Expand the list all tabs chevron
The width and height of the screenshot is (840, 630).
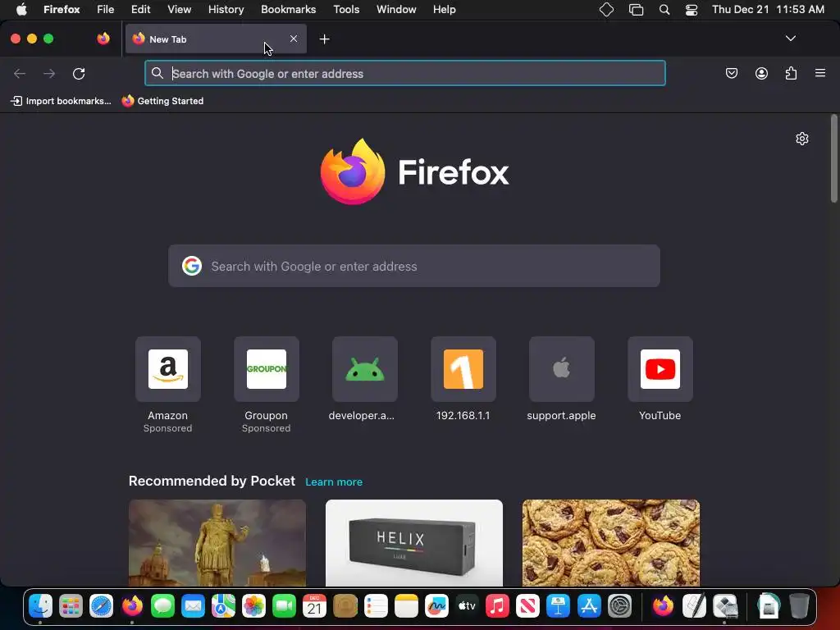point(790,39)
